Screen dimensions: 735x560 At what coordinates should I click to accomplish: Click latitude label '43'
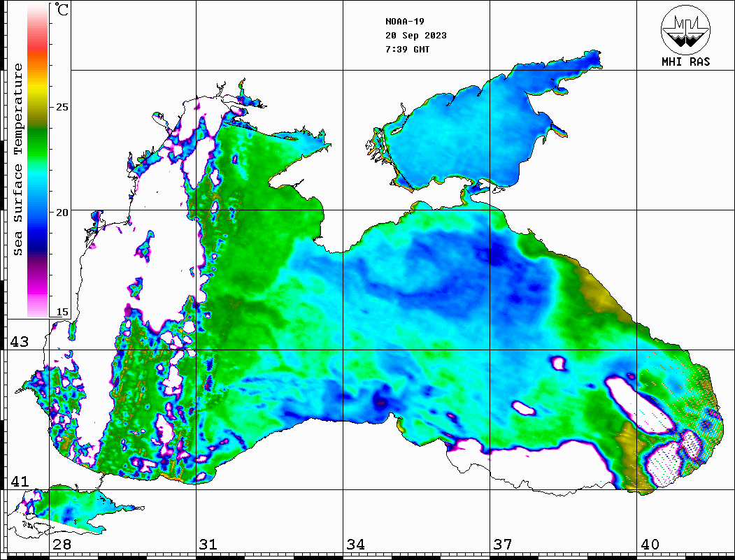point(20,342)
